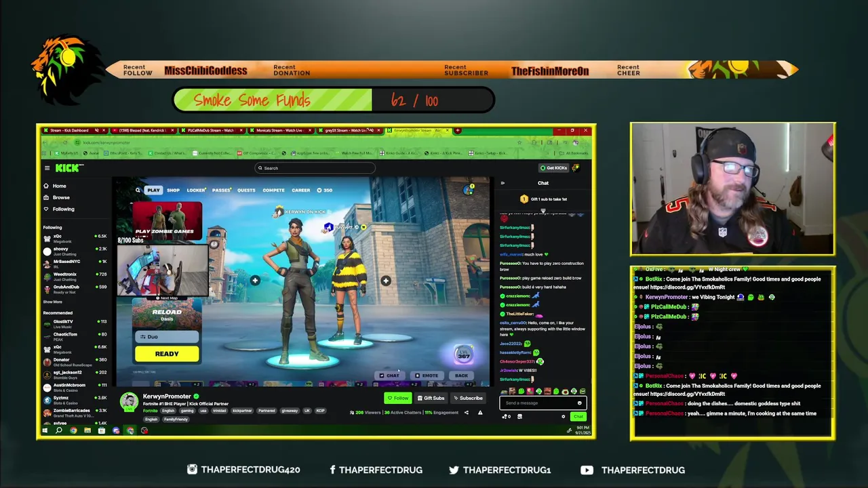Screen dimensions: 868x488
Task: Click the left plus icon to invite player
Action: click(x=255, y=281)
